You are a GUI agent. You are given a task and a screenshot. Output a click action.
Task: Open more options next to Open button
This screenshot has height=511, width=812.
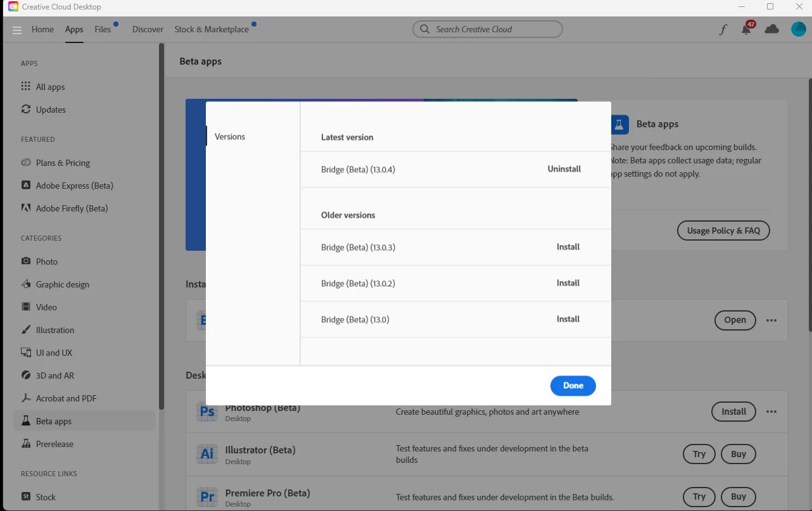(771, 320)
